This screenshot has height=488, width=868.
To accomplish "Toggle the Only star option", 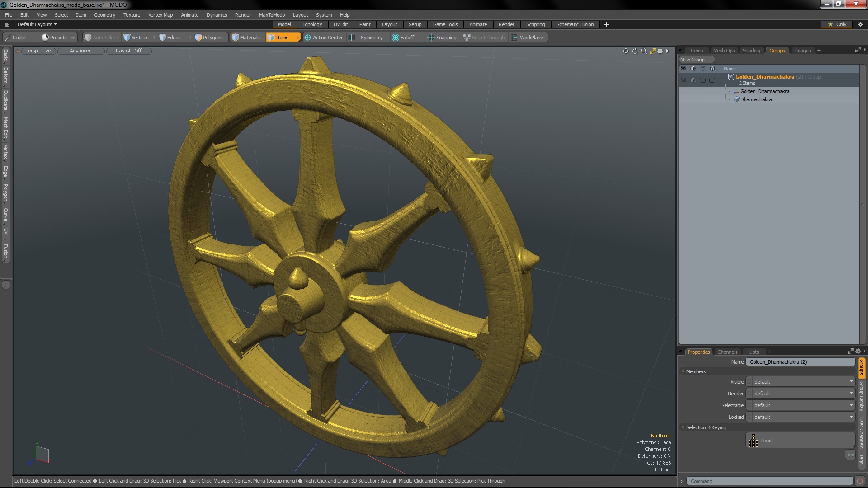I will [837, 24].
